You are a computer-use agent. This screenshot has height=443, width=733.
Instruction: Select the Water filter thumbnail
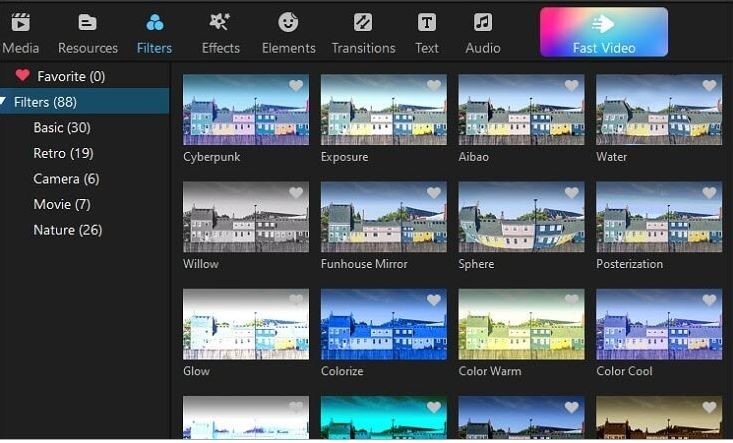coord(659,110)
